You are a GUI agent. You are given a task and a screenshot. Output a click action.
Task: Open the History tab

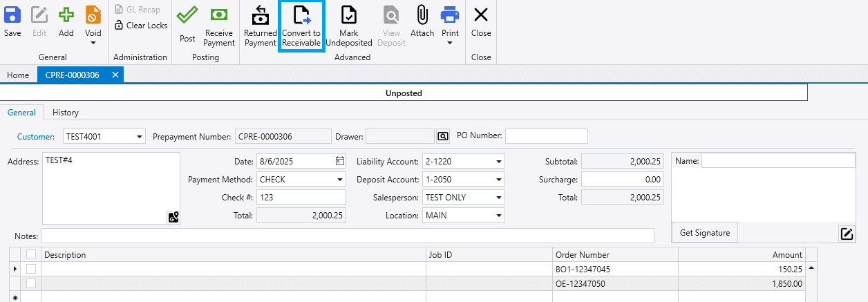pyautogui.click(x=66, y=113)
